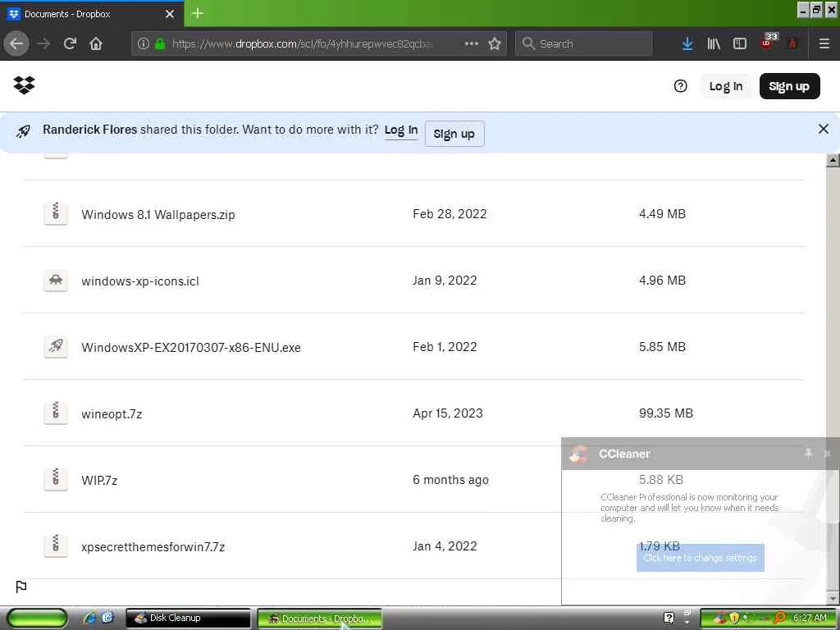Image resolution: width=840 pixels, height=630 pixels.
Task: Click the 4.49 MB size value
Action: pos(662,214)
